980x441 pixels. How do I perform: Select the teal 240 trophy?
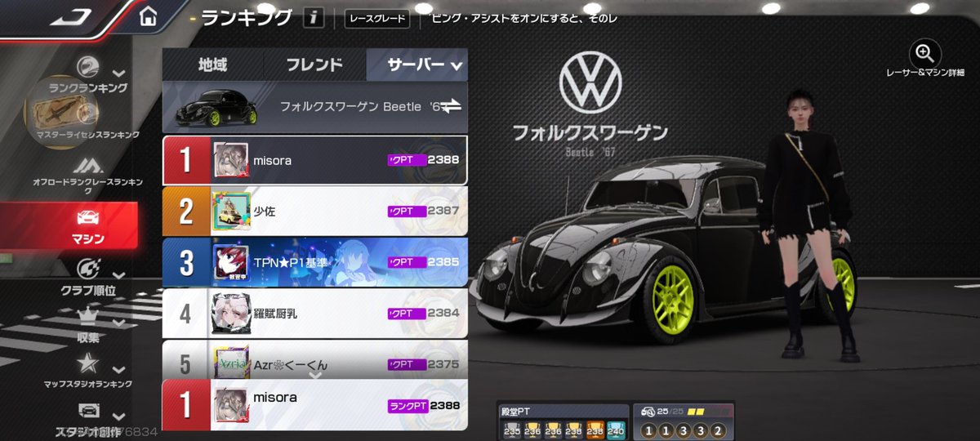pyautogui.click(x=616, y=429)
